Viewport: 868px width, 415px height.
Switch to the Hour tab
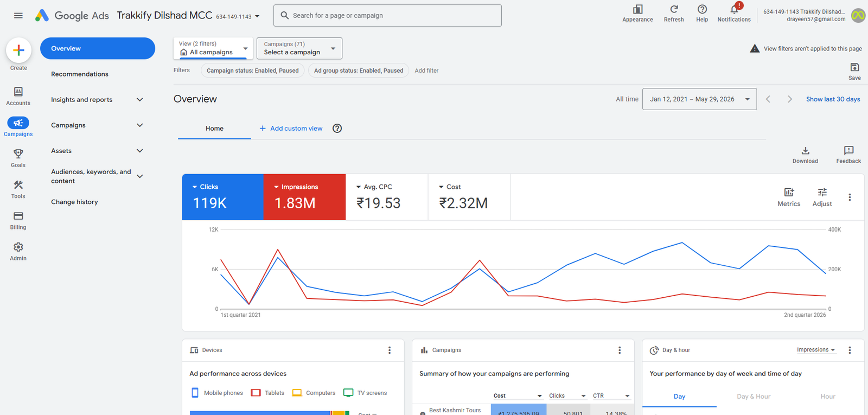coord(828,397)
